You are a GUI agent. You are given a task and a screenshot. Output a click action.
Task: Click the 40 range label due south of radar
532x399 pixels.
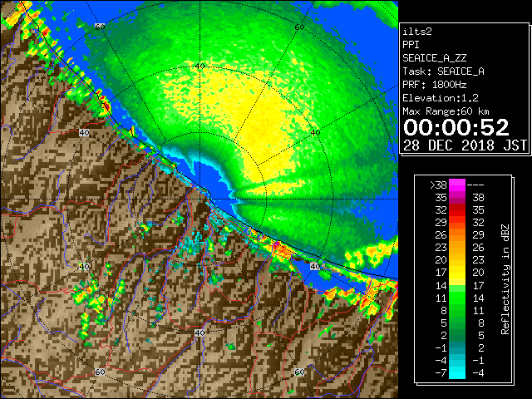pyautogui.click(x=199, y=332)
